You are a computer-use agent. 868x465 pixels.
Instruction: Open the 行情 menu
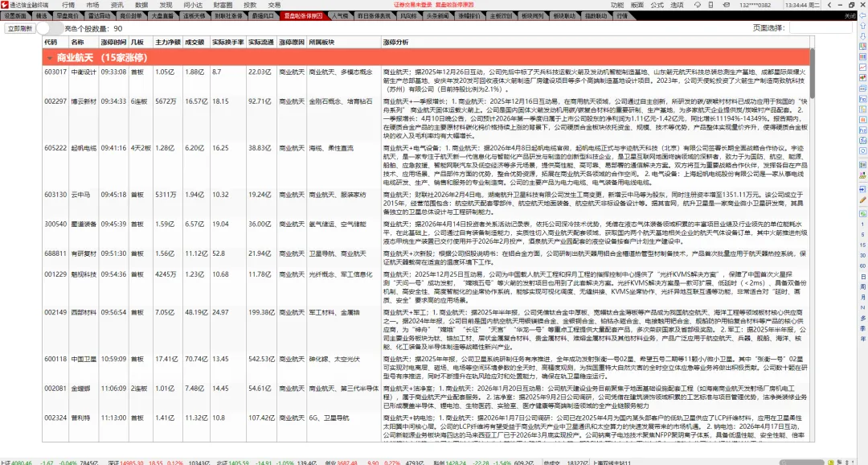(x=68, y=5)
